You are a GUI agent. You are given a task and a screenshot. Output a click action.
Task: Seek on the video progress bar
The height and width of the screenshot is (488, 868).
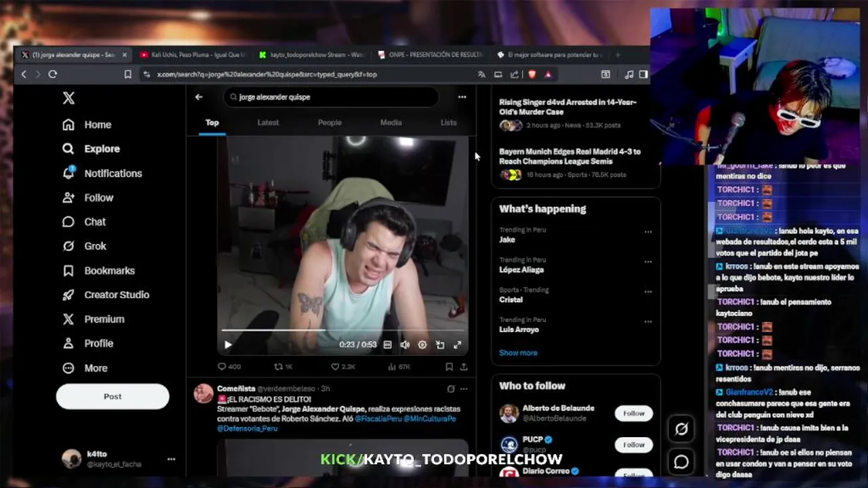coord(342,330)
